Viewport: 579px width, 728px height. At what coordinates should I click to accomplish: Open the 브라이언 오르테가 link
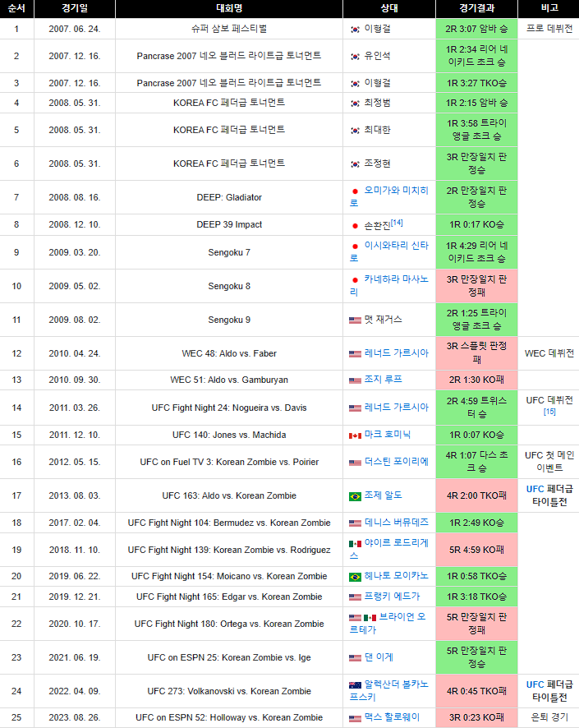point(402,617)
